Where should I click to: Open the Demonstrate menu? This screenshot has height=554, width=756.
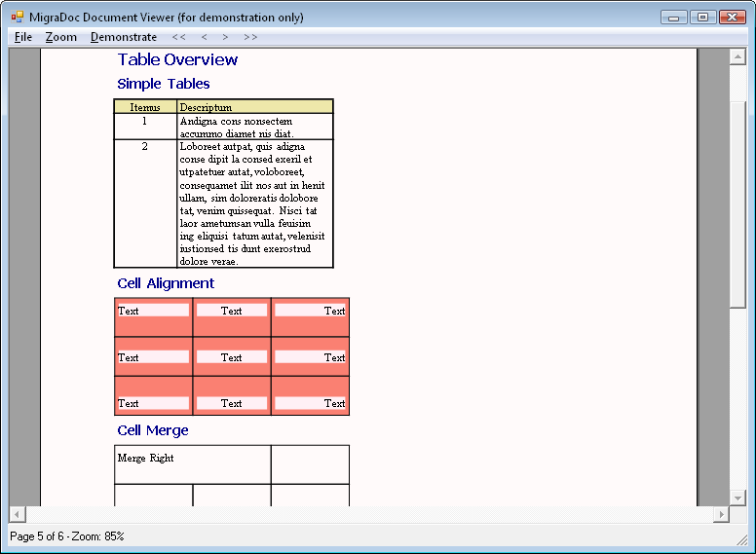124,37
